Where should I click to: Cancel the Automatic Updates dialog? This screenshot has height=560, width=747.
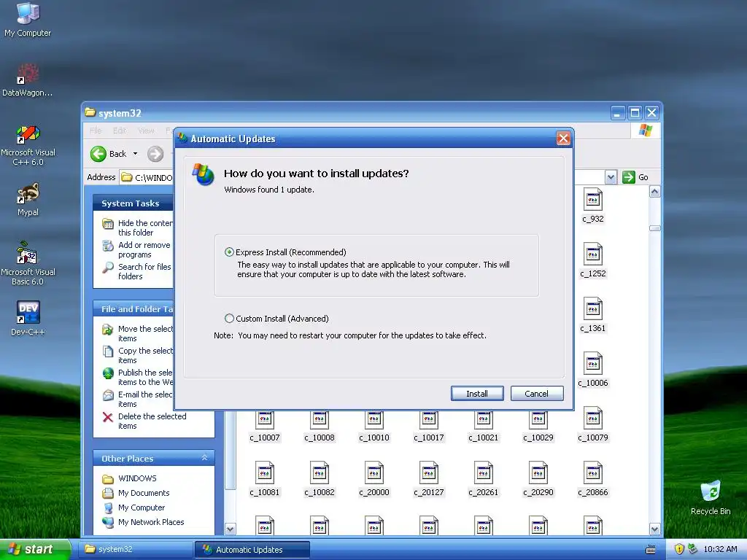537,393
